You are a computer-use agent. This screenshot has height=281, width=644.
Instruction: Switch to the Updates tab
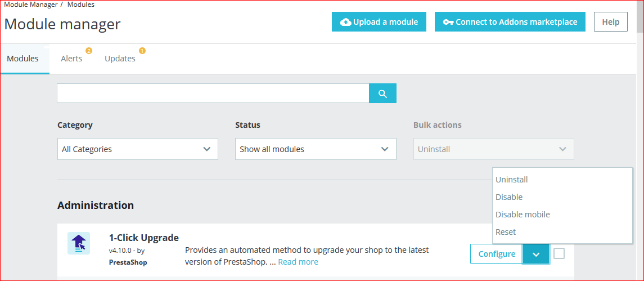click(120, 59)
